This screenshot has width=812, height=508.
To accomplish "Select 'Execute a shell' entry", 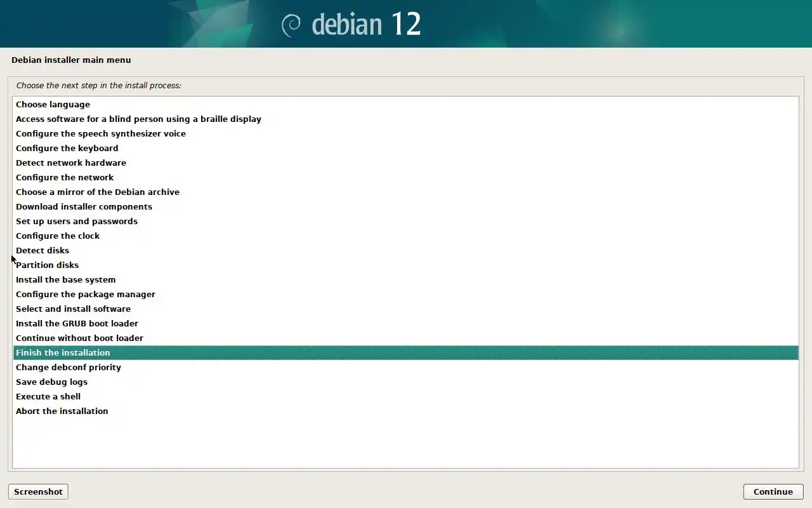I will tap(406, 396).
